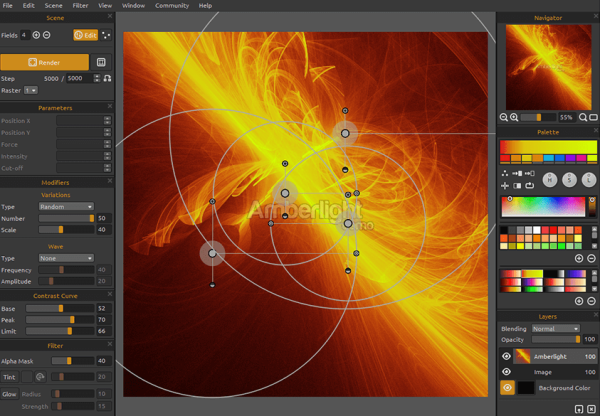Click the Background Color black swatch

tap(526, 388)
